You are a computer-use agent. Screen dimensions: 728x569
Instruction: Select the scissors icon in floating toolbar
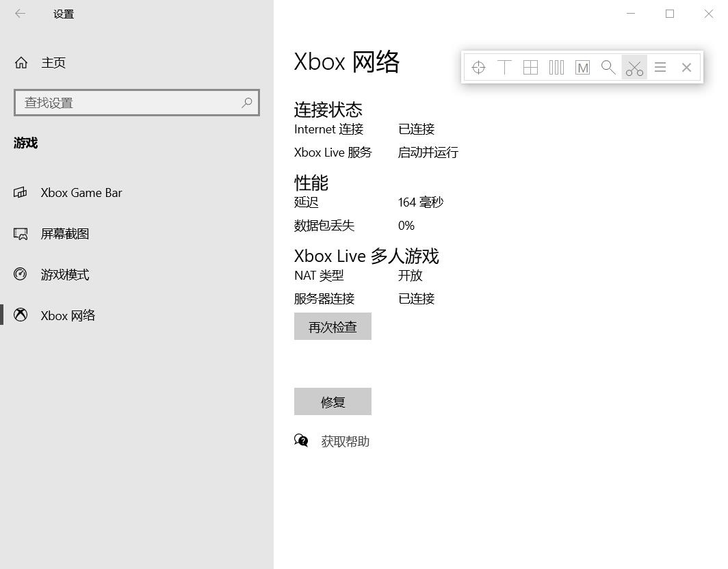[x=634, y=68]
